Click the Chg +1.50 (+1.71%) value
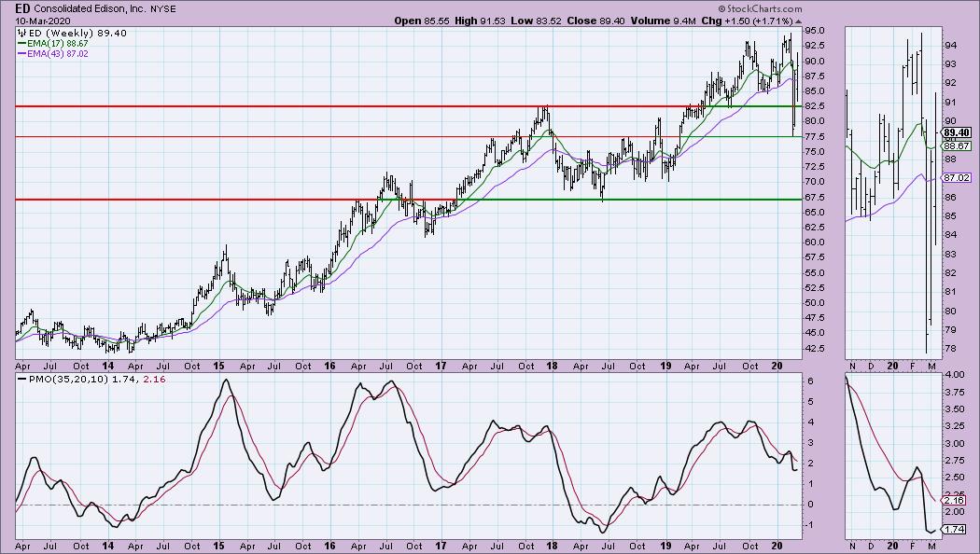Viewport: 980px width, 554px height. point(747,21)
